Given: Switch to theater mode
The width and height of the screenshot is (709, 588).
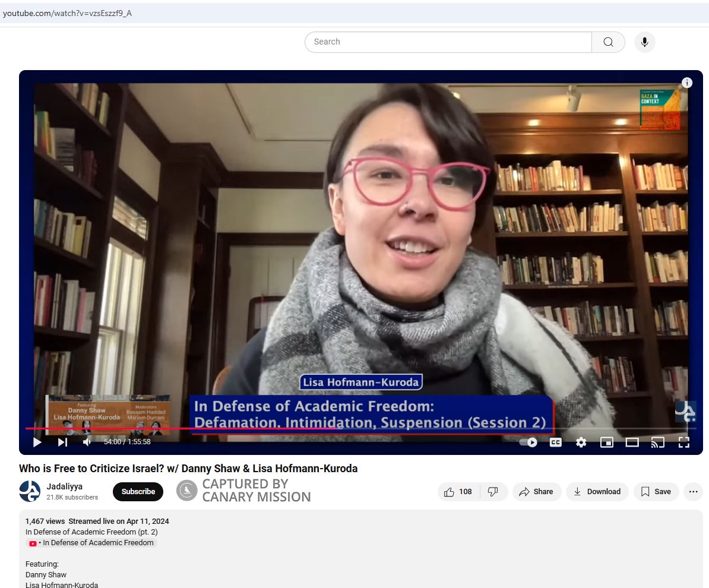Looking at the screenshot, I should (632, 442).
